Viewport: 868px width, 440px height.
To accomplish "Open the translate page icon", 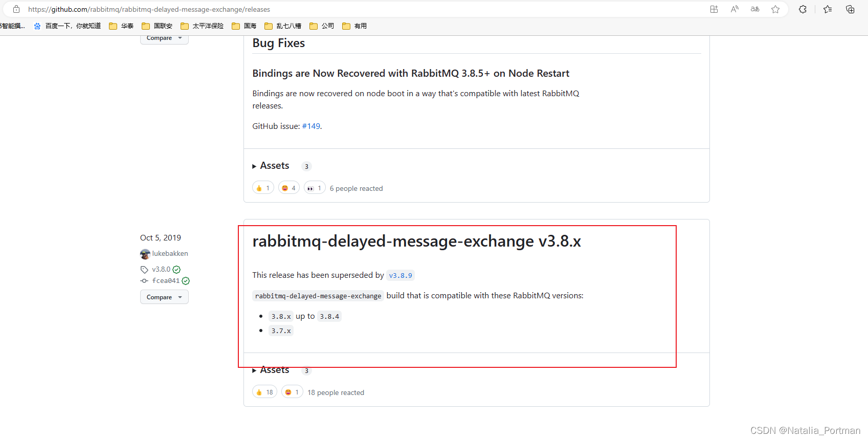I will point(755,9).
